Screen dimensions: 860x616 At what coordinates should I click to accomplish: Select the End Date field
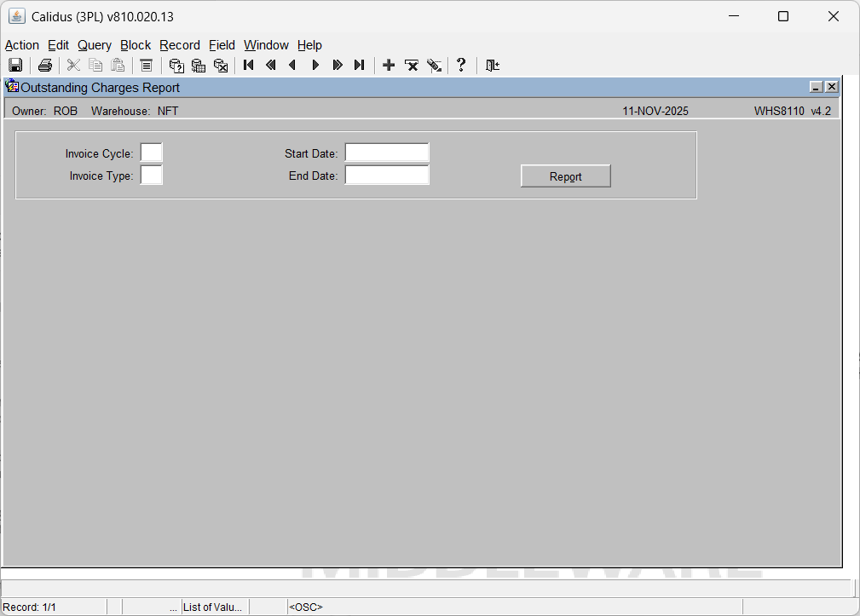point(387,176)
